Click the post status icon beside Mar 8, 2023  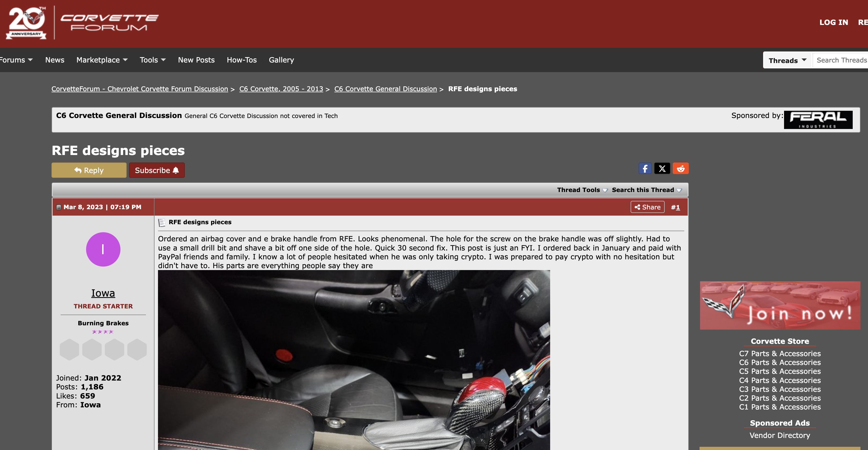tap(59, 207)
